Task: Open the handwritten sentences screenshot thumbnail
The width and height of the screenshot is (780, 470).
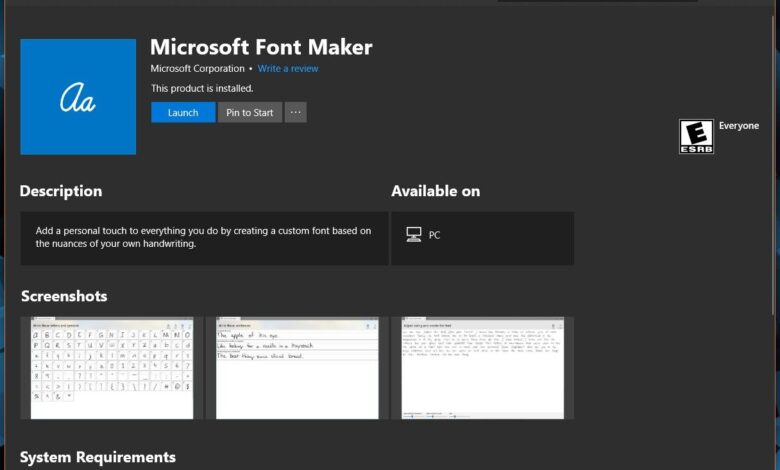Action: (x=297, y=368)
